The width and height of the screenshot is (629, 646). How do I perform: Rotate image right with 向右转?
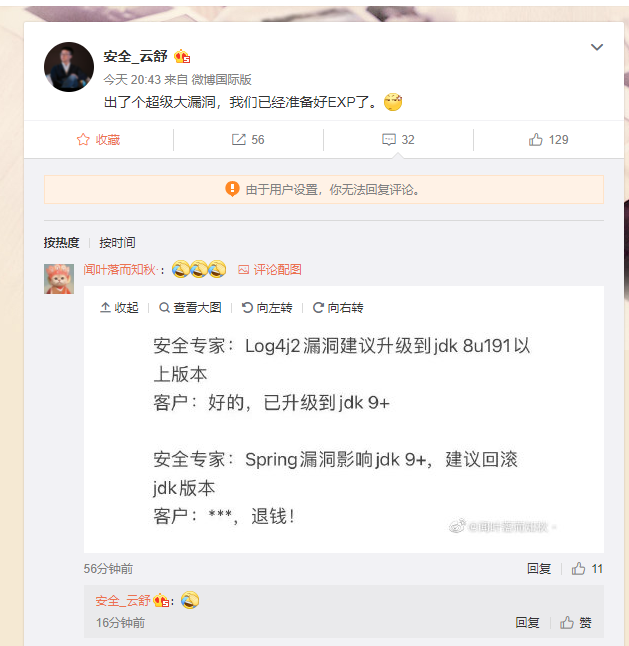(338, 308)
